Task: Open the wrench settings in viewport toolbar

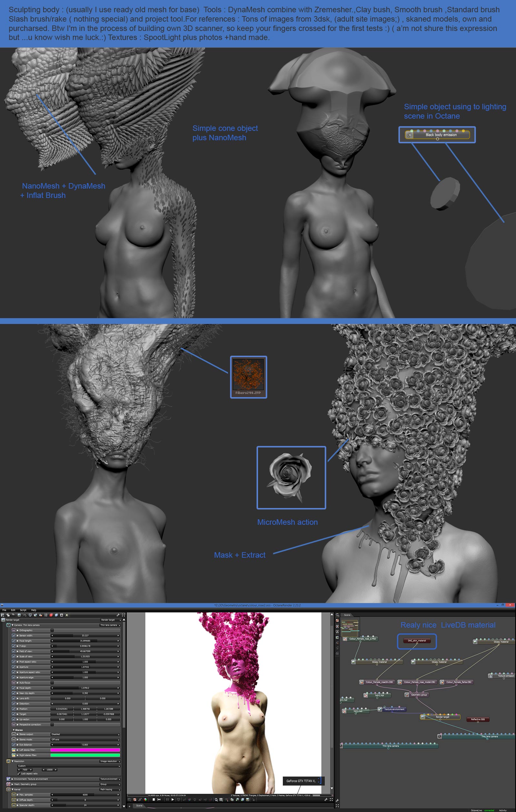Action: coord(326,799)
